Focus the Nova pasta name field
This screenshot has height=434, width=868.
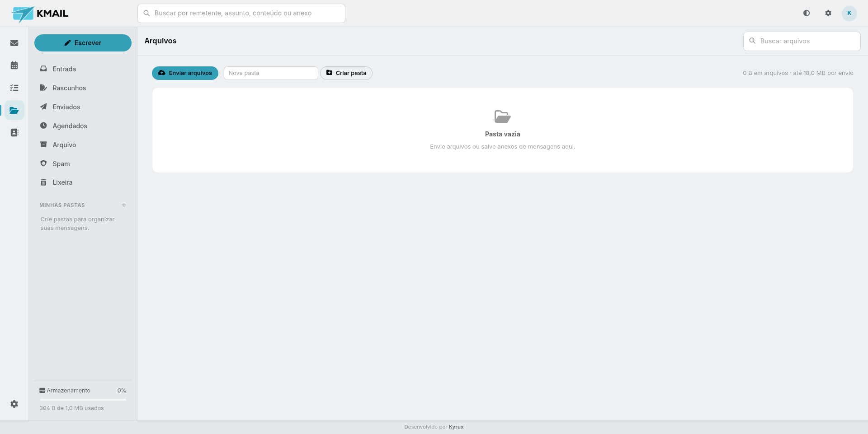[x=271, y=73]
